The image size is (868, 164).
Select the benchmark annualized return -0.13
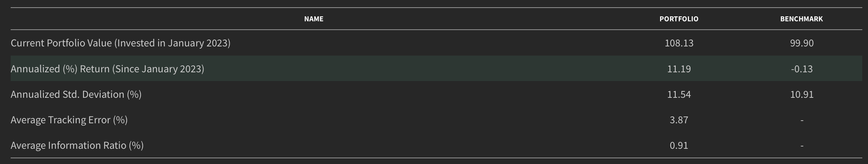coord(801,69)
